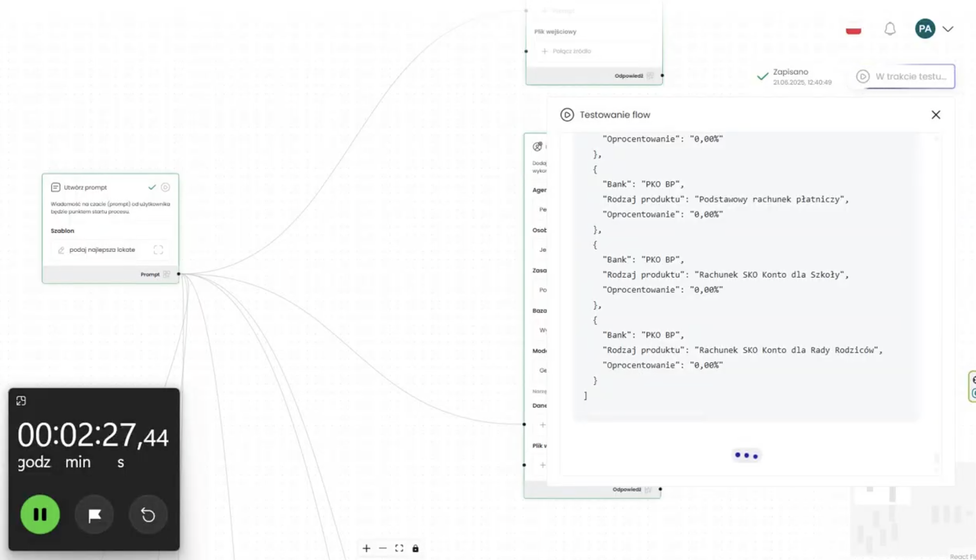Close the Testowanie flow panel
Screen dimensions: 976x560
(x=935, y=114)
